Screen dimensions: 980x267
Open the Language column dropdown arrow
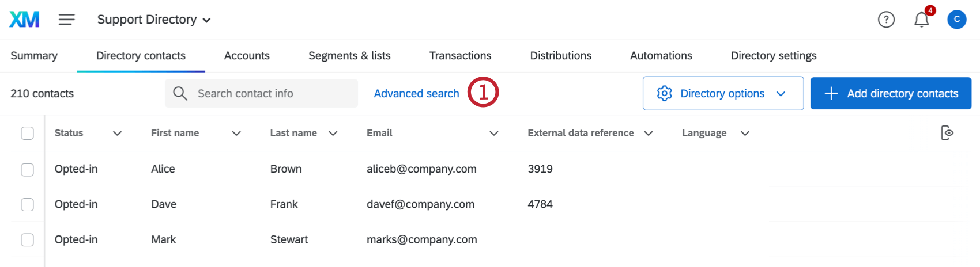[745, 133]
